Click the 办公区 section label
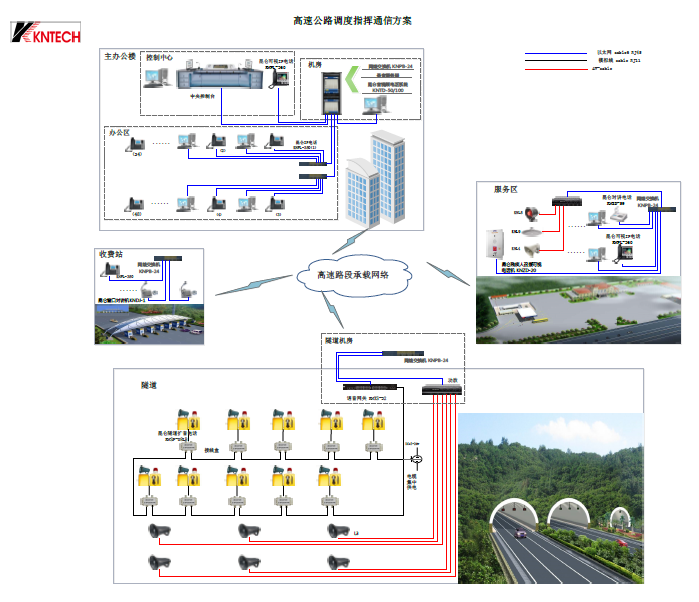Viewport: 699px width, 602px height. coord(119,131)
